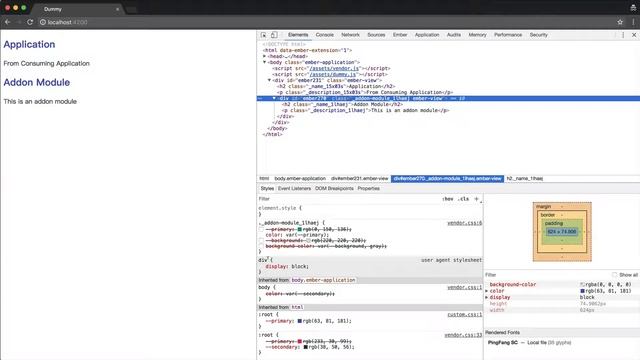Click the browser back arrow
This screenshot has width=640, height=360.
[7, 22]
